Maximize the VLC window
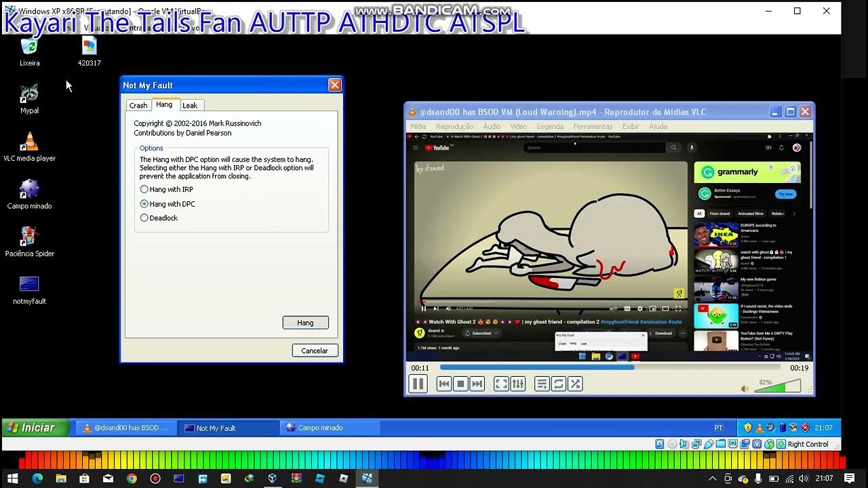This screenshot has width=868, height=488. pyautogui.click(x=790, y=112)
